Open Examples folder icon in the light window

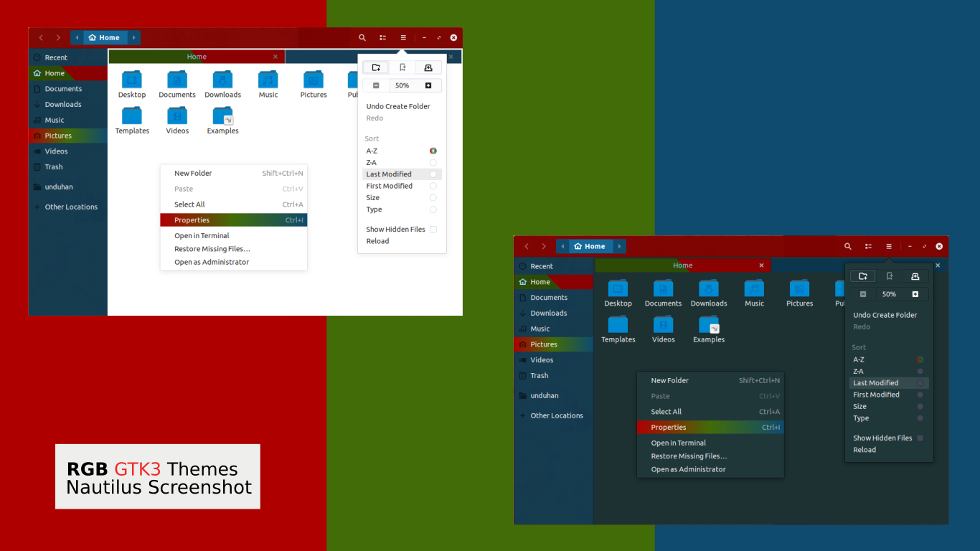tap(223, 116)
